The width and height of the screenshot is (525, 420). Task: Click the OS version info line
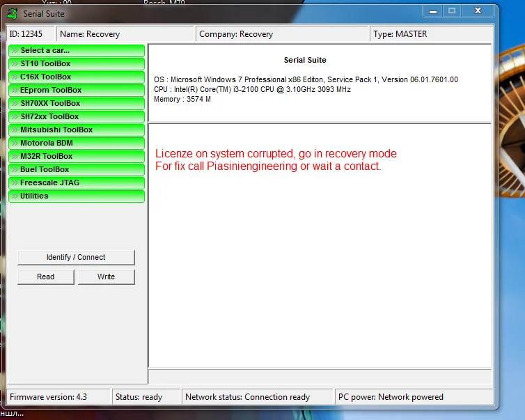tap(306, 79)
